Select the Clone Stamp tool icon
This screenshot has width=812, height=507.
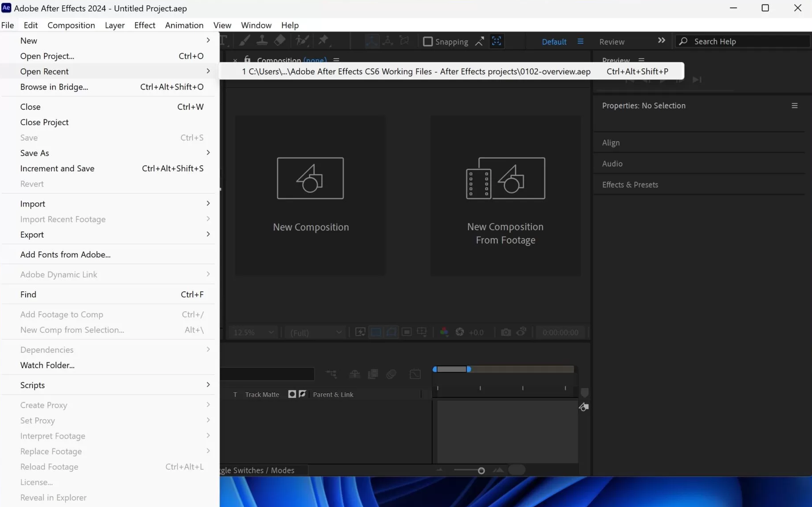[x=262, y=41]
